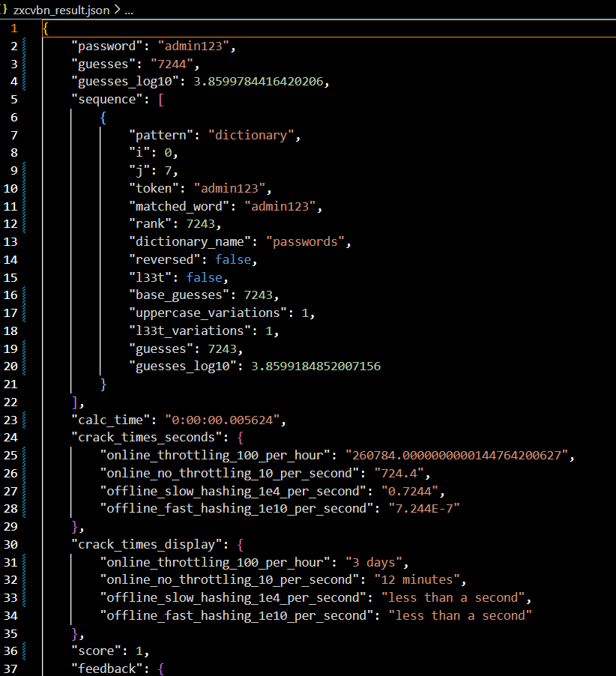Open the breadcrumb ellipsis symbol dropdown
The width and height of the screenshot is (616, 676).
(x=128, y=11)
